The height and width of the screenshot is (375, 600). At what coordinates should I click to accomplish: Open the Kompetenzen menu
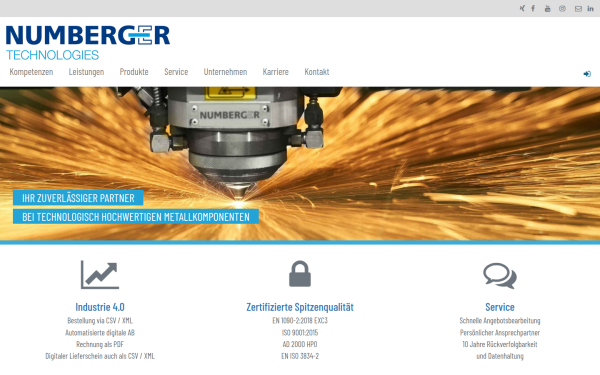click(x=31, y=72)
